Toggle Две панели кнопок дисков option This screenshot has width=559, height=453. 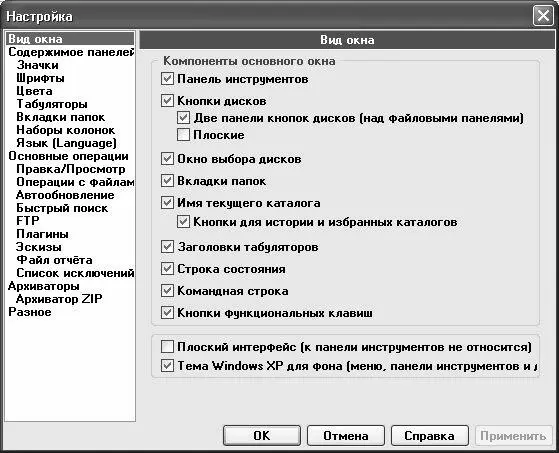[183, 118]
